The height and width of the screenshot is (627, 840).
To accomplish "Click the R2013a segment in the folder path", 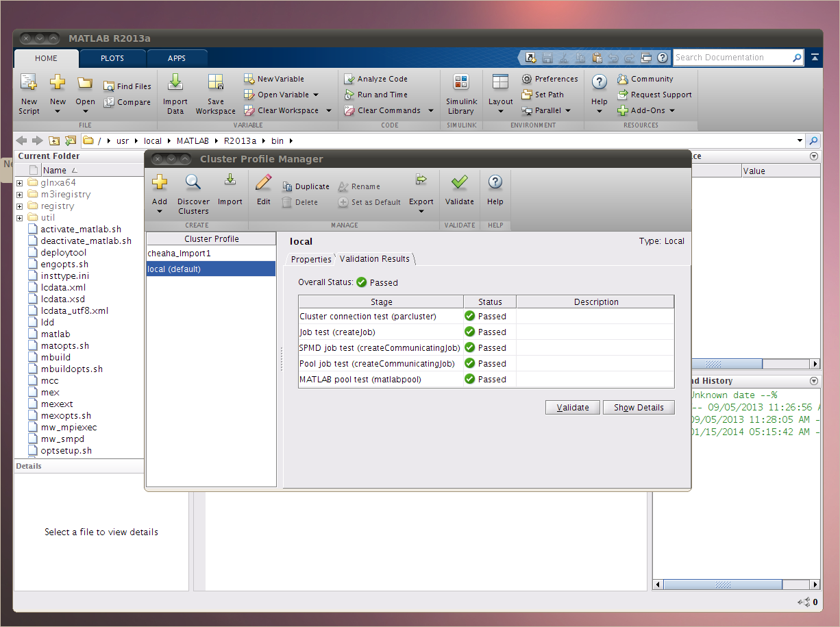I will pos(240,140).
